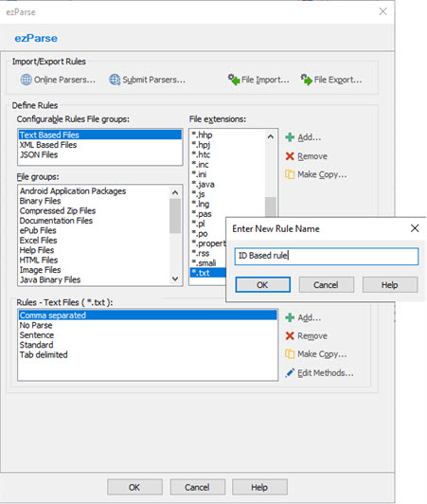
Task: Select the Comma separated rule
Action: pyautogui.click(x=148, y=315)
